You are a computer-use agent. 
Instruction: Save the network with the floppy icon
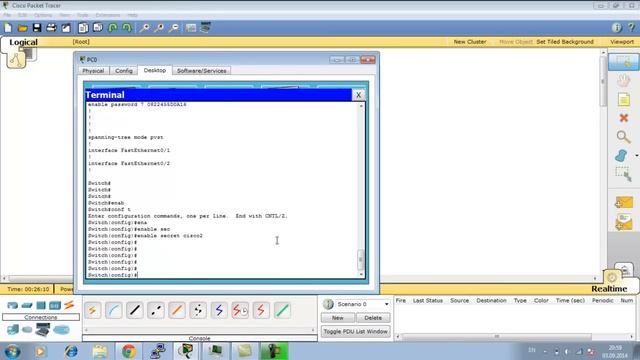(37, 28)
